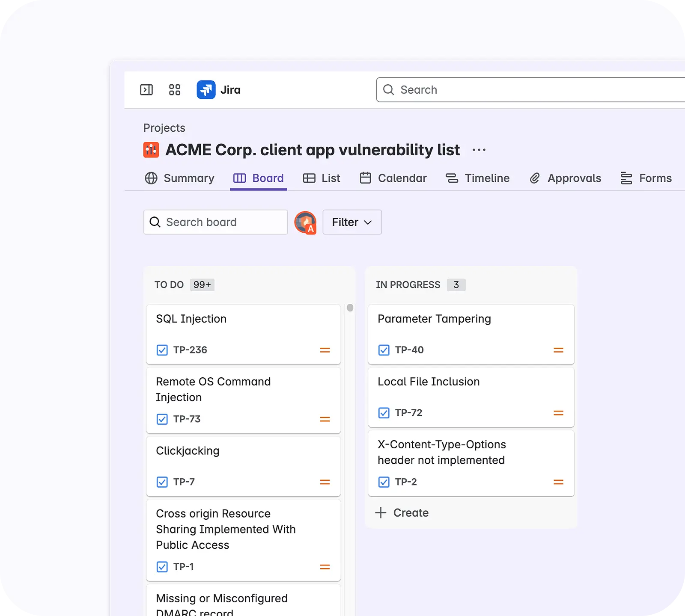This screenshot has height=616, width=685.
Task: Click the TP-7 issue key
Action: (x=184, y=482)
